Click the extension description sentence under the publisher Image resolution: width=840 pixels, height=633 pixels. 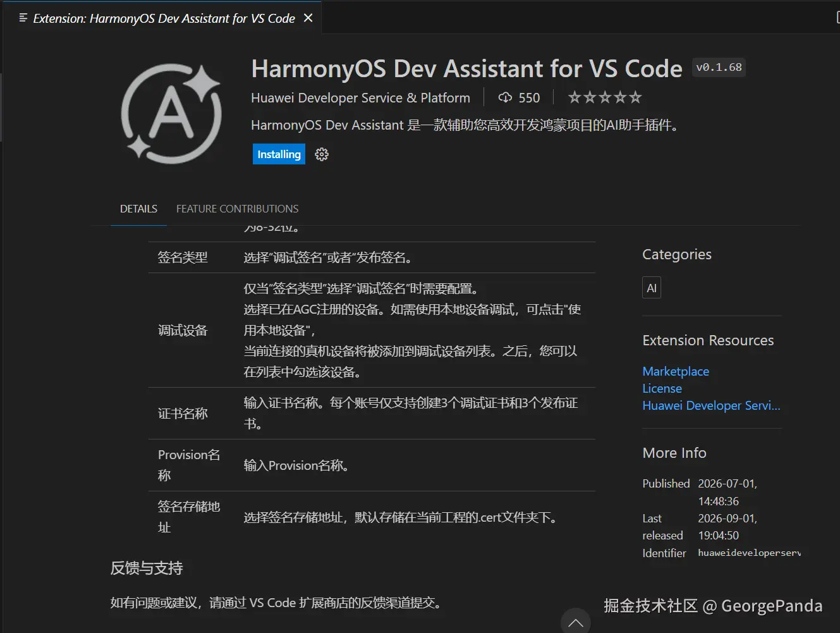[466, 125]
